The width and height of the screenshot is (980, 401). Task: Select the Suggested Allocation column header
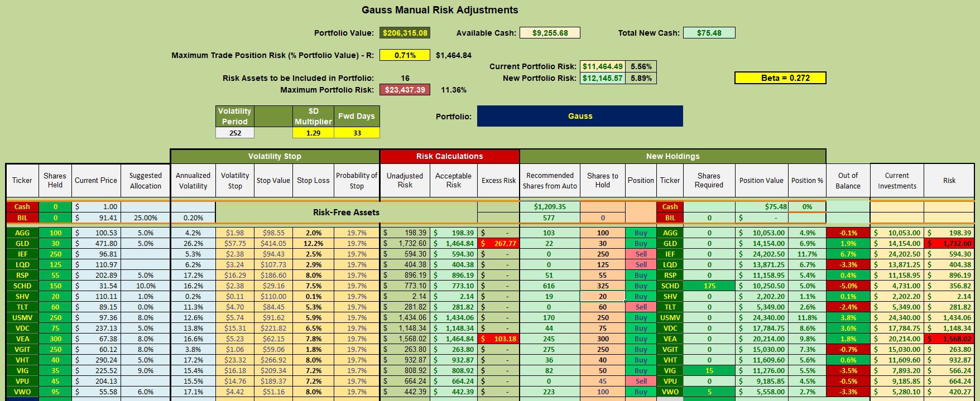tap(145, 181)
